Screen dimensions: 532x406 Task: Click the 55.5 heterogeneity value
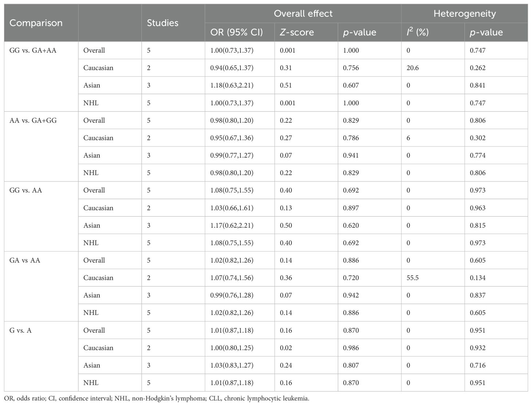413,278
